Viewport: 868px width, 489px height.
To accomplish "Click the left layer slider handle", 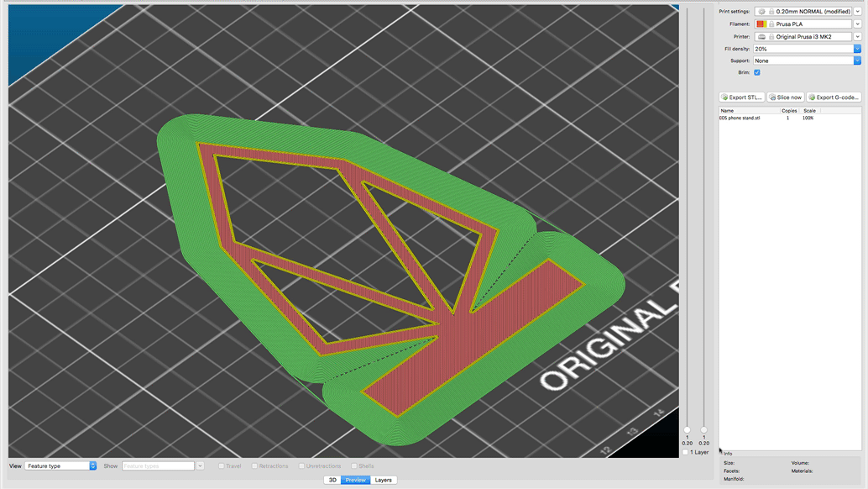I will 687,429.
